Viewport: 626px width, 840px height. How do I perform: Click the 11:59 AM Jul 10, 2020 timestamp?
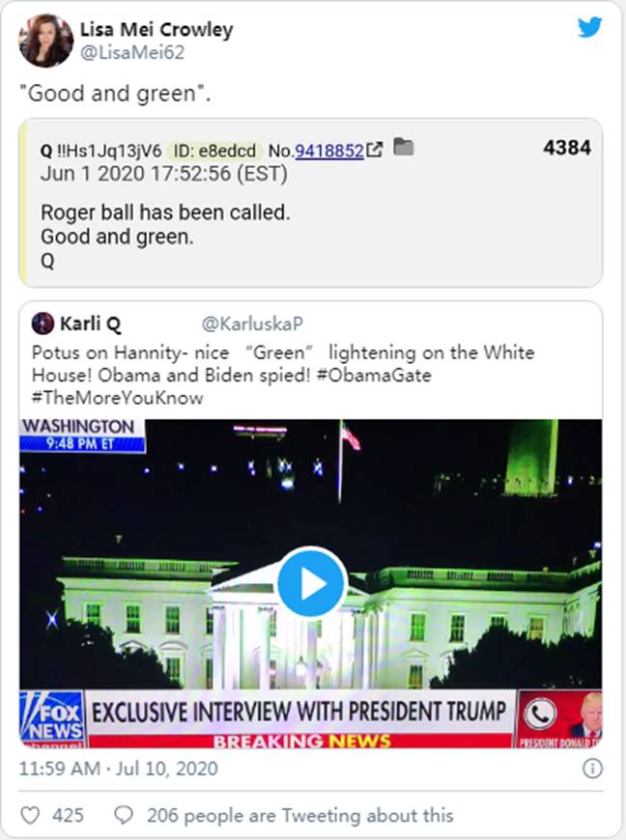tap(119, 769)
